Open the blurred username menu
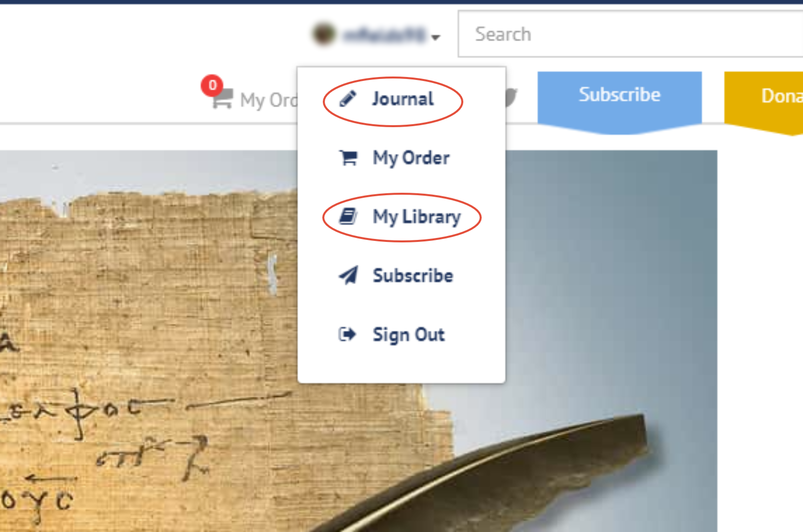 pos(385,35)
